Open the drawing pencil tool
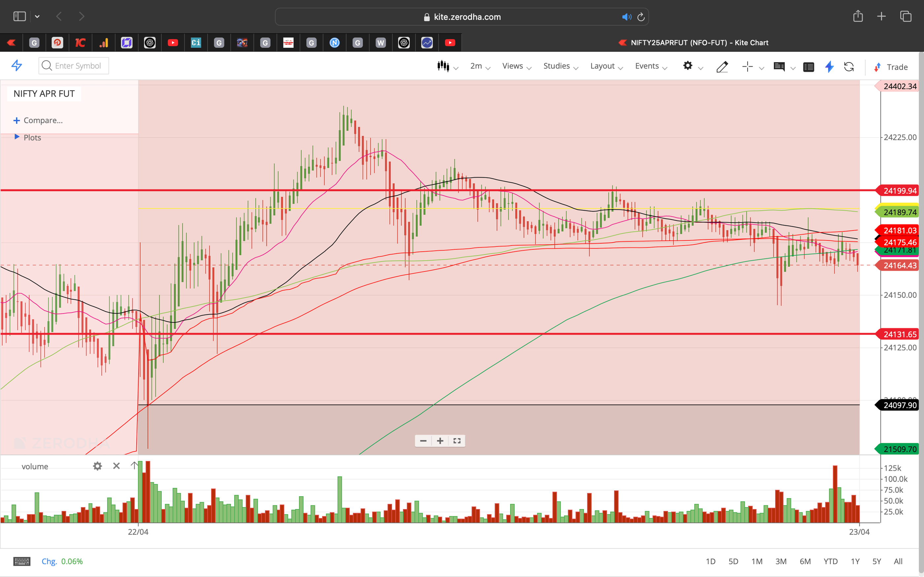Screen dimensions: 924x577 [x=722, y=66]
